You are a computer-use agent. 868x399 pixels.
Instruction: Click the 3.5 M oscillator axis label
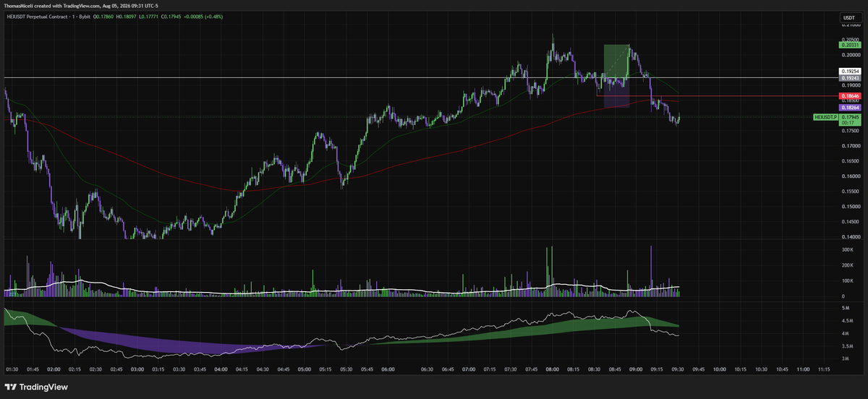848,346
